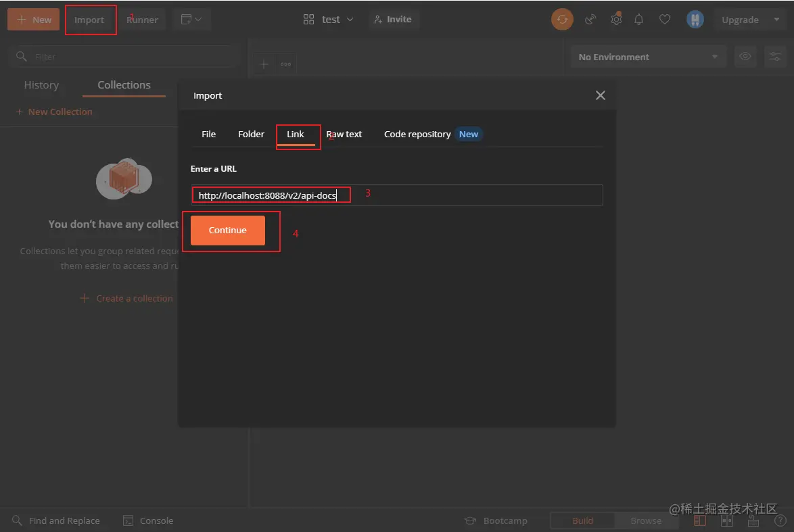Image resolution: width=794 pixels, height=532 pixels.
Task: Click the Create a collection link
Action: 126,299
